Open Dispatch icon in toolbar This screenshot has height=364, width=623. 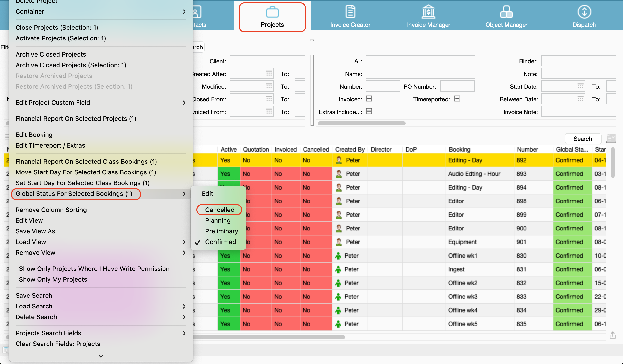[584, 12]
